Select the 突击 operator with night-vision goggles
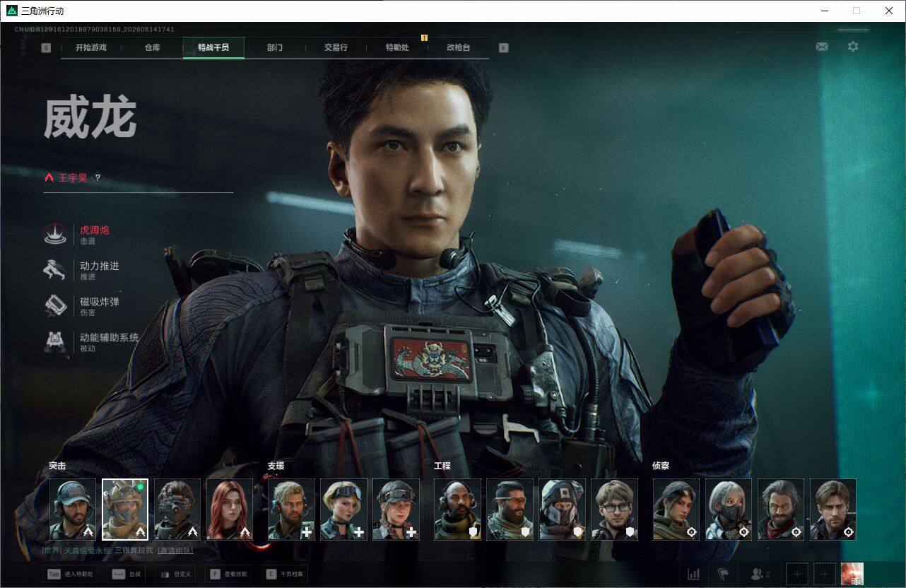906x588 pixels. click(x=177, y=510)
